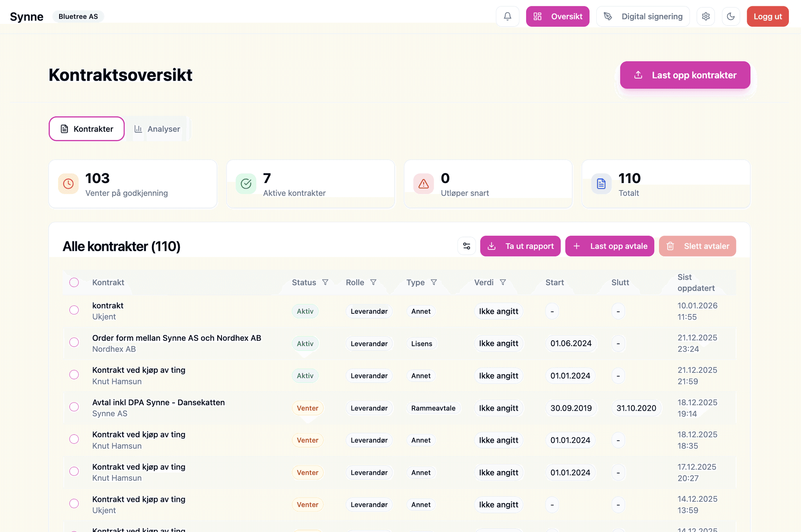This screenshot has width=801, height=532.
Task: Click the checkmark icon on the 'Aktive kontrakter' card
Action: [246, 184]
